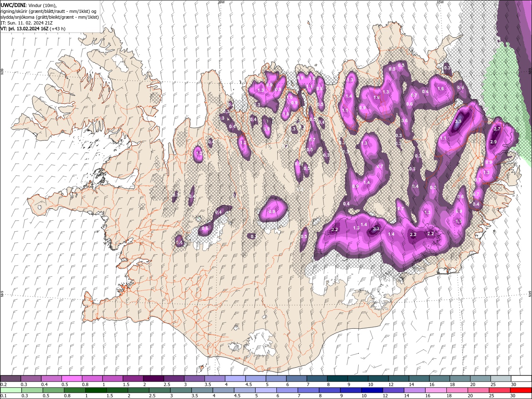Select the violet 12 swatch in lower scale
This screenshot has width=532, height=399.
393,390
